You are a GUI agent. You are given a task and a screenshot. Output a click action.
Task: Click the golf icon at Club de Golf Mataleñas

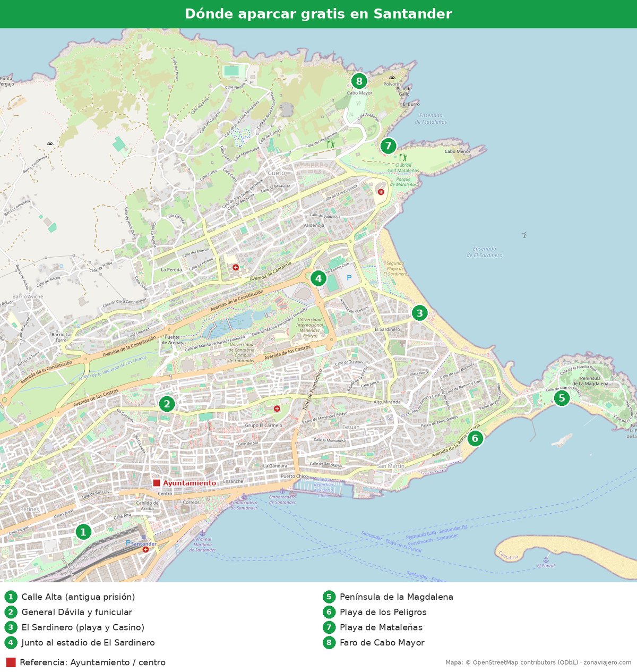pyautogui.click(x=403, y=158)
